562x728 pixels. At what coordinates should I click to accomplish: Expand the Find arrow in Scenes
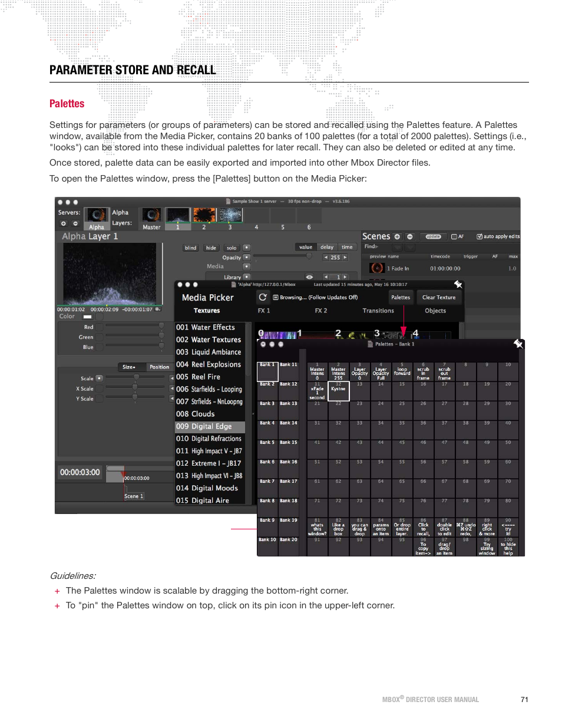[x=376, y=246]
